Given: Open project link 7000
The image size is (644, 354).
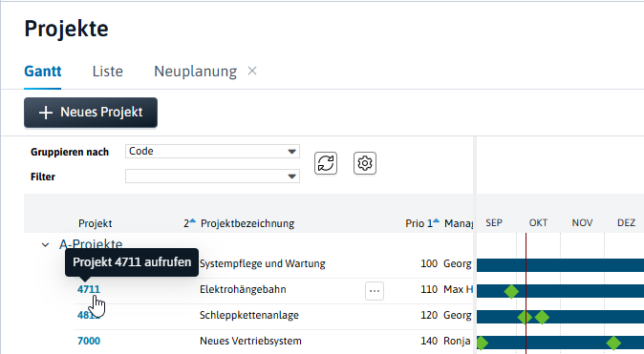Looking at the screenshot, I should point(89,341).
